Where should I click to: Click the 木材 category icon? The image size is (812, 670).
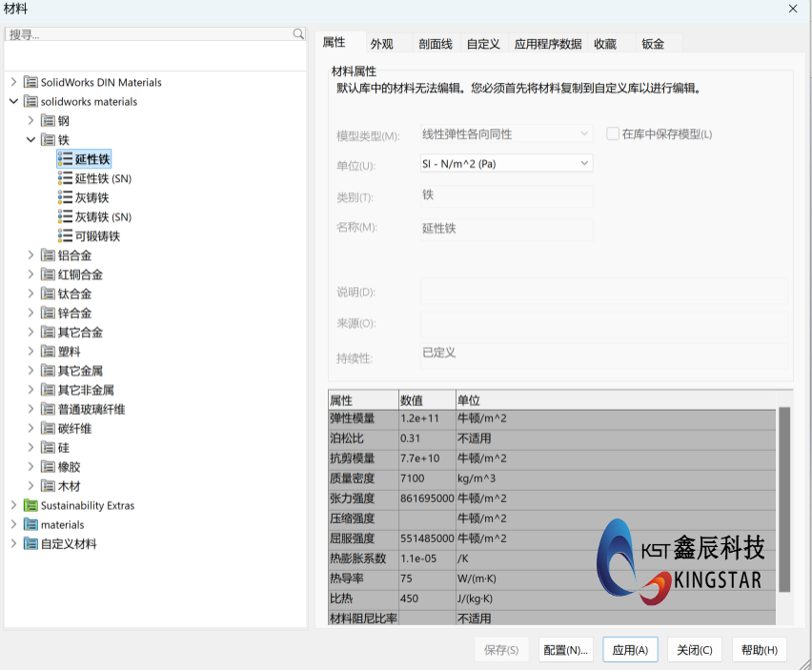point(49,486)
